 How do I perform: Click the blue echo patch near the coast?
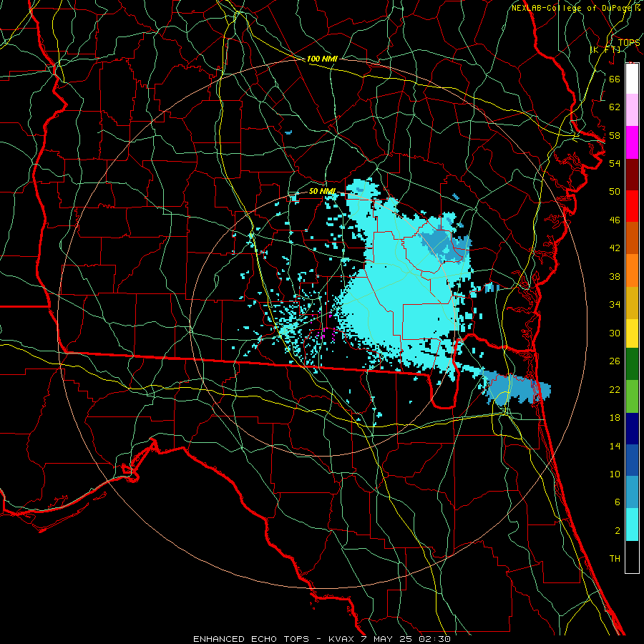(515, 388)
